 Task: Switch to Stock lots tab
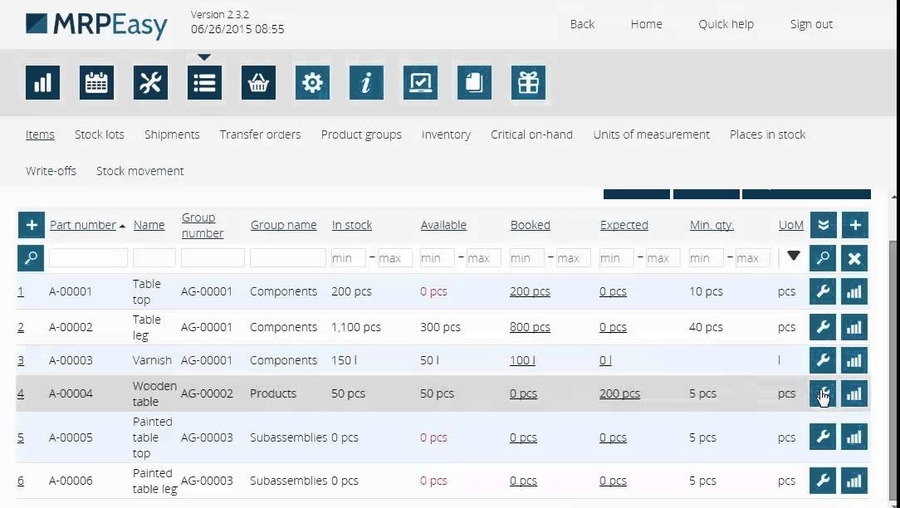coord(99,134)
